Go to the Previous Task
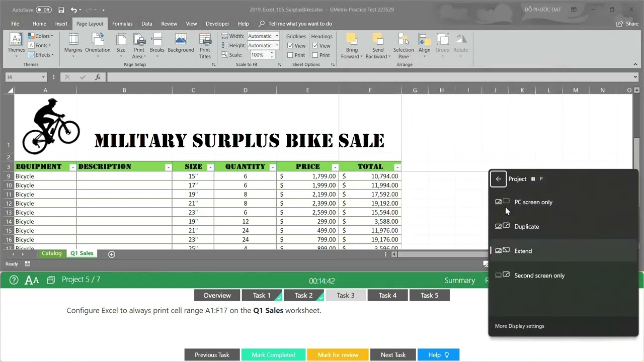644x362 pixels. 212,355
